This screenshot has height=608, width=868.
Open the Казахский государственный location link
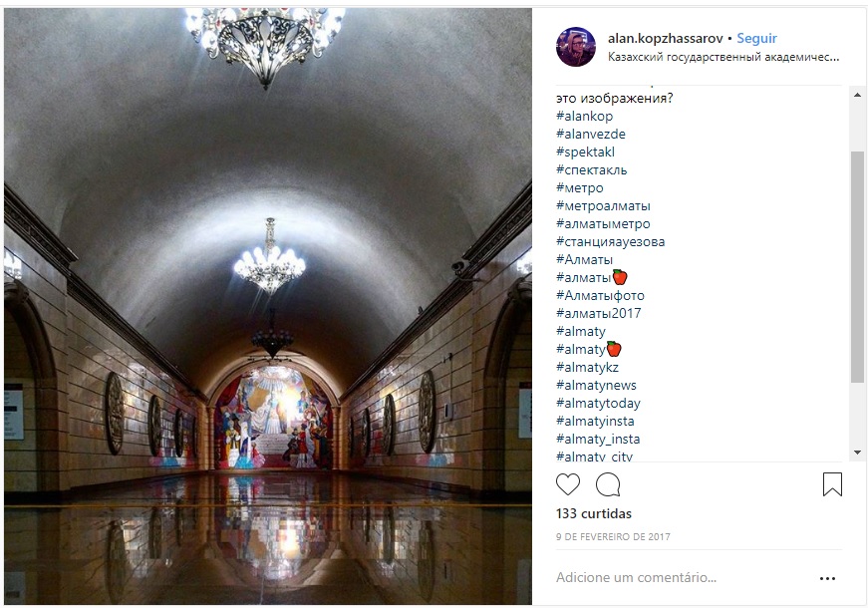tap(723, 57)
